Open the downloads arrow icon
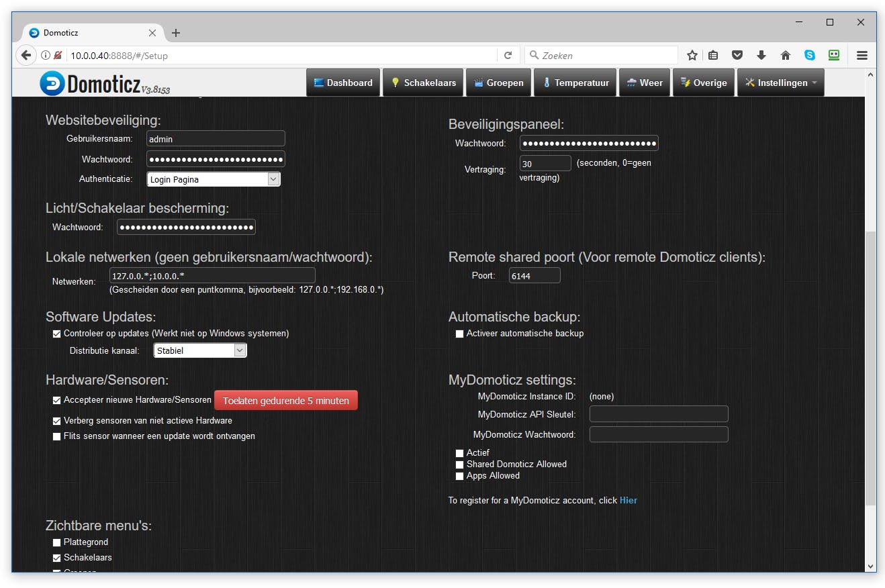This screenshot has width=885, height=588. [761, 56]
